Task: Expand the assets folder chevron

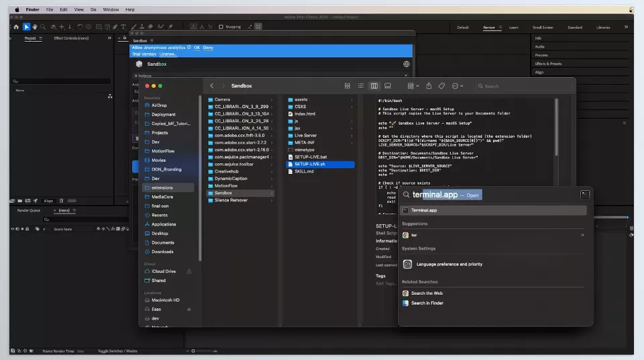Action: (352, 99)
